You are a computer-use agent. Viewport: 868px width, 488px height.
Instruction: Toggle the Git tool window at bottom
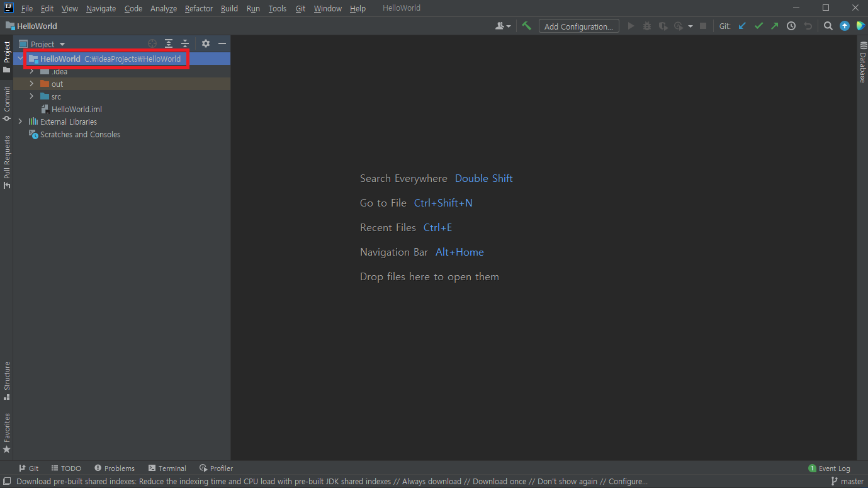pyautogui.click(x=28, y=468)
